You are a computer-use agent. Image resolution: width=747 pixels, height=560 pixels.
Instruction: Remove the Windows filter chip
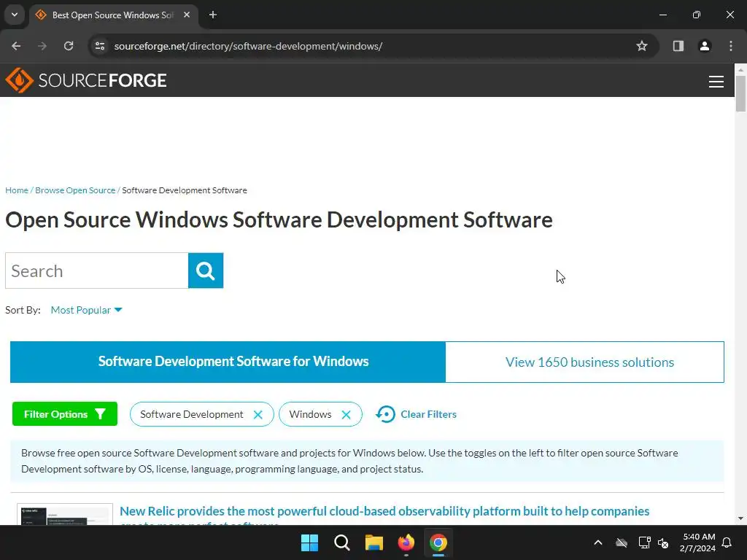coord(347,415)
